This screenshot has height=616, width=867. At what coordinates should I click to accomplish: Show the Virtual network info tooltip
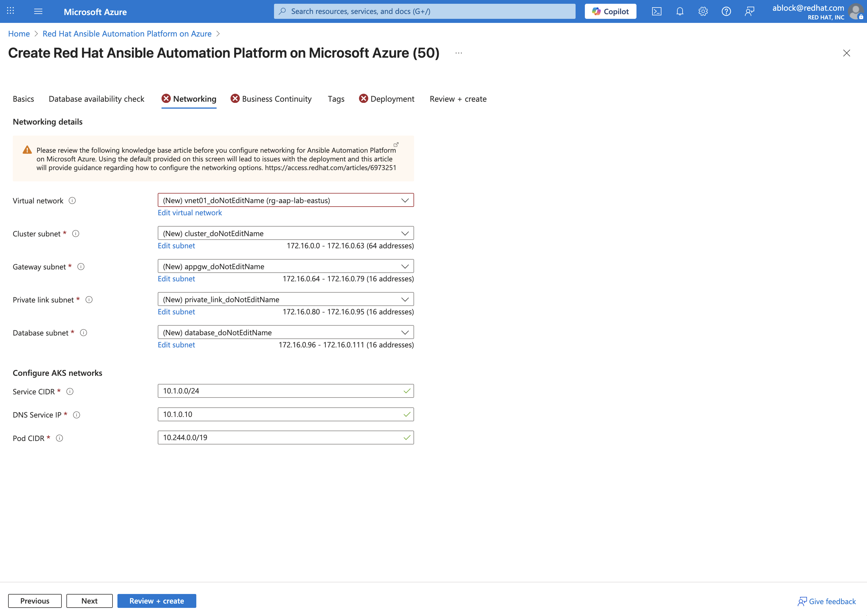coord(72,201)
